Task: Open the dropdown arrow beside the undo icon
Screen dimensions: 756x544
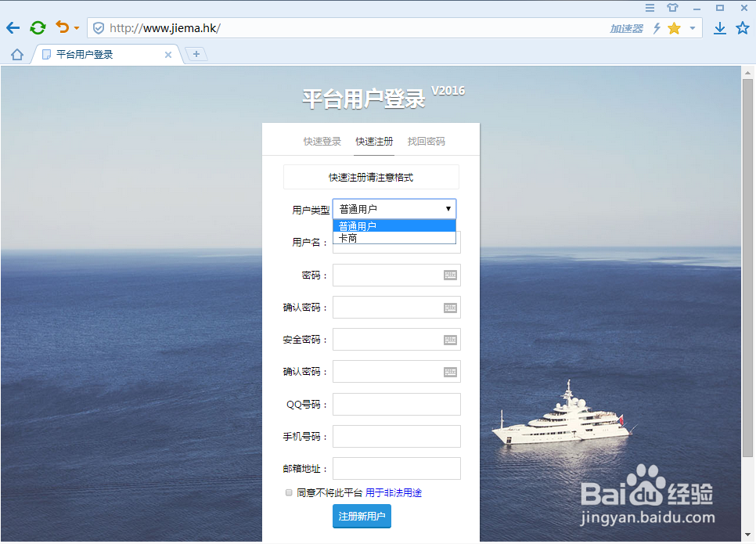Action: click(77, 28)
